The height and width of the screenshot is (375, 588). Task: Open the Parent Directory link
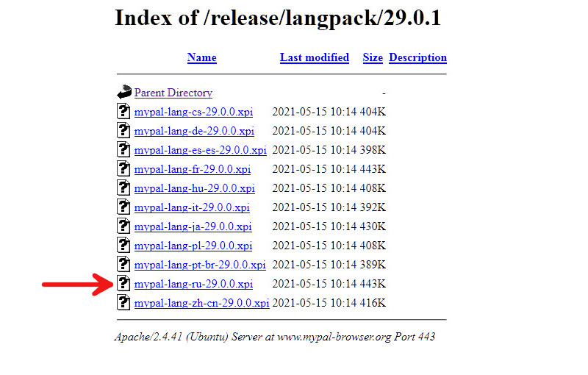point(173,93)
